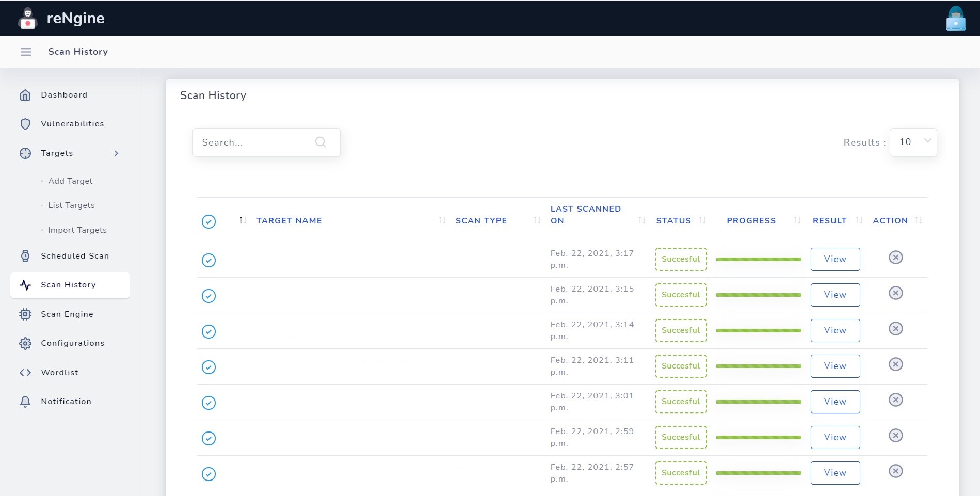Delete the scan from 3:14 p.m.
Viewport: 980px width, 496px height.
(896, 328)
